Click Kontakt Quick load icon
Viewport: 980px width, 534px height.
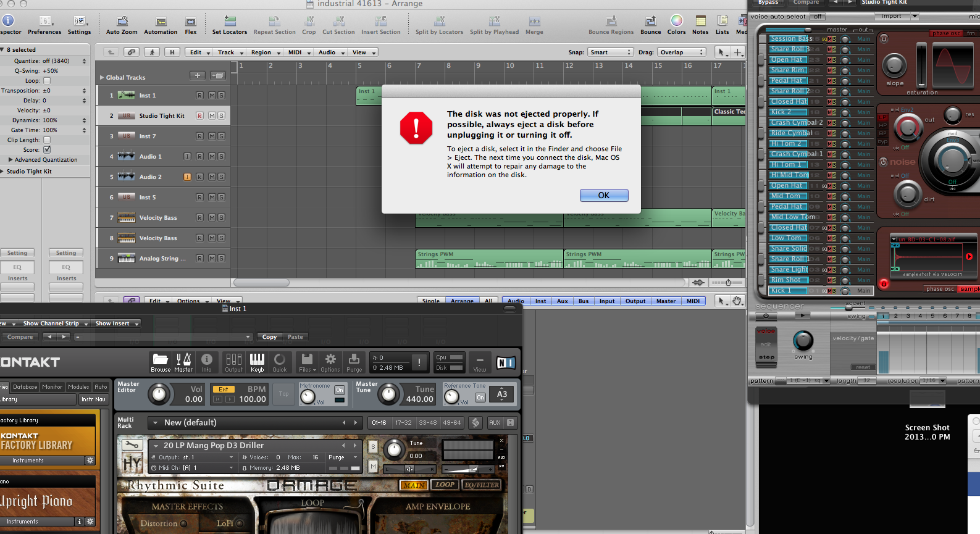(280, 362)
